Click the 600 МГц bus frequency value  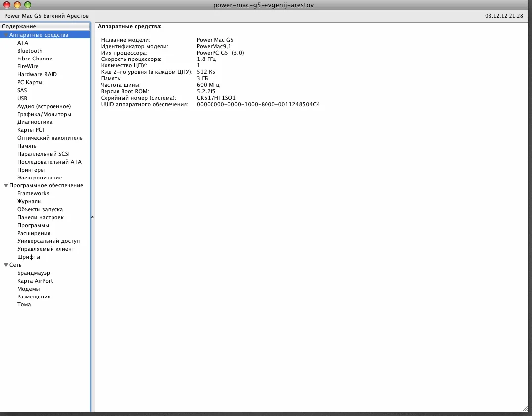208,85
